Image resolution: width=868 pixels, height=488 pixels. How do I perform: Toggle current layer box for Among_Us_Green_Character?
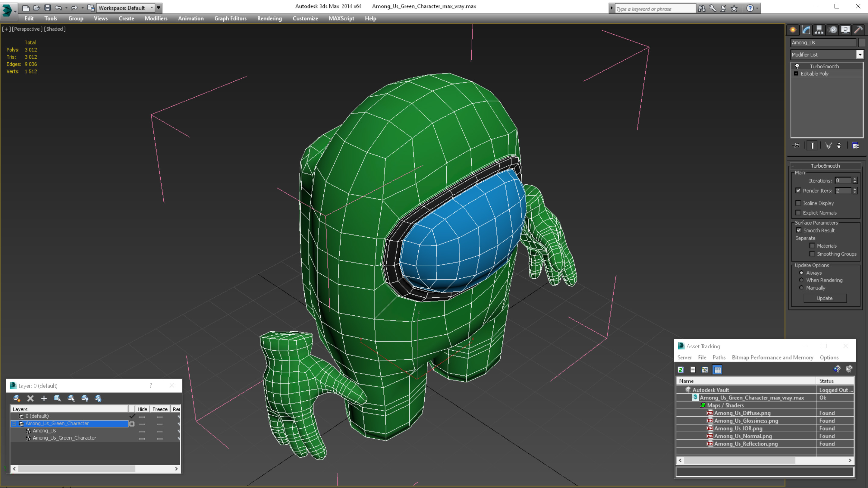coord(132,424)
